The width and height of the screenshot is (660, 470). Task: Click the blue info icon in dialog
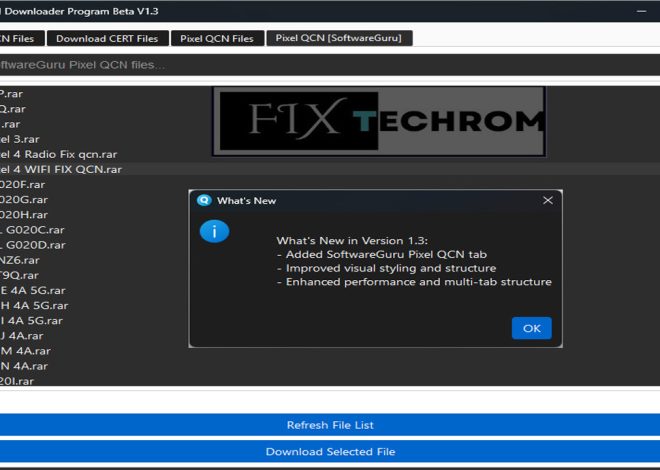click(215, 231)
